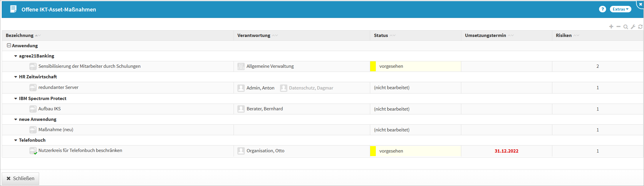Open help with the question mark icon
The width and height of the screenshot is (644, 186).
[x=603, y=9]
